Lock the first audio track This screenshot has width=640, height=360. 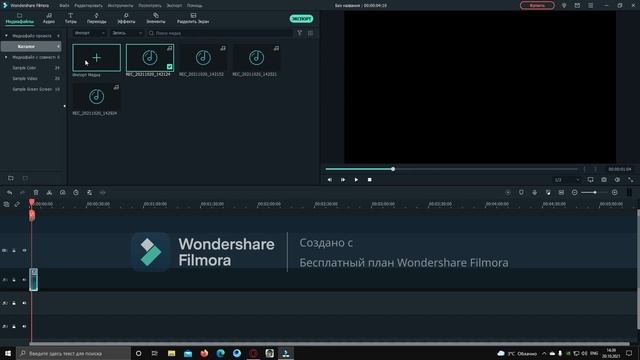click(x=14, y=280)
